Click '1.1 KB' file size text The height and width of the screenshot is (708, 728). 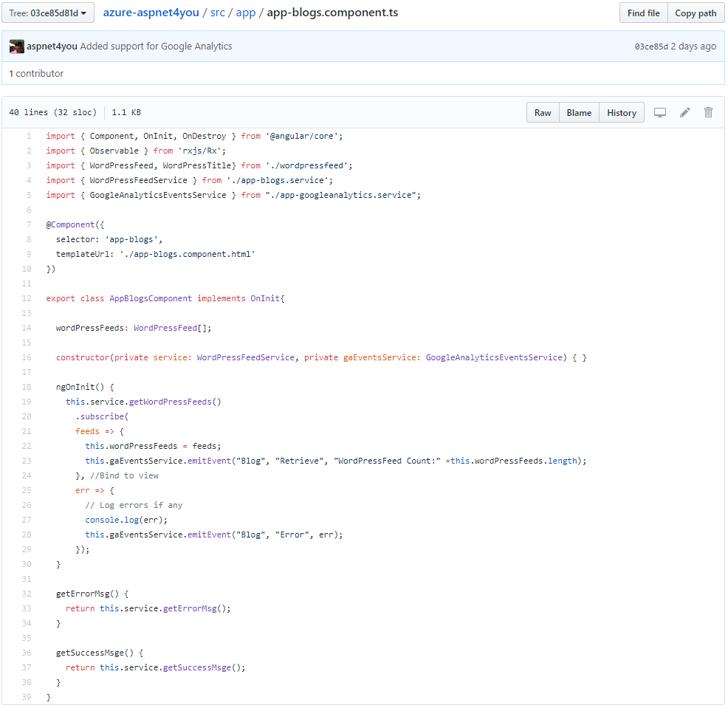pos(126,112)
